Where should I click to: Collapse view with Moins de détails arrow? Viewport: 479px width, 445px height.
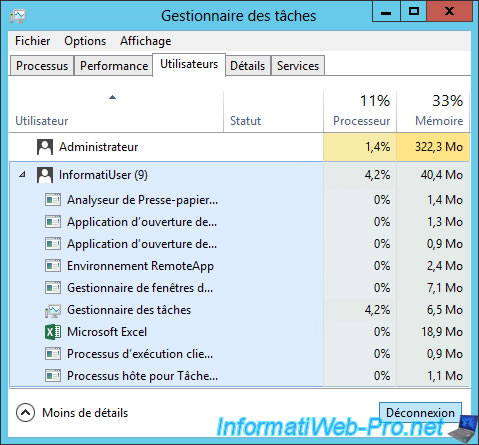(25, 413)
